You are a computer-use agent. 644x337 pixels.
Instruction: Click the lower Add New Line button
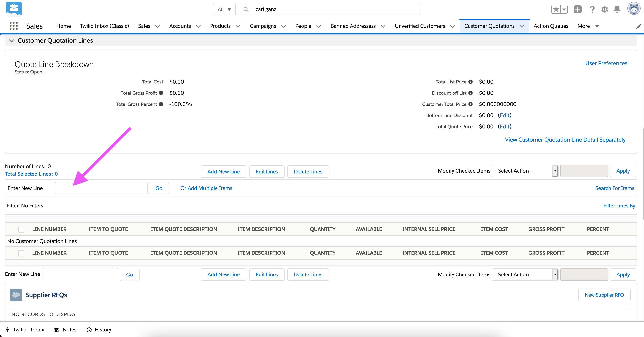(223, 275)
